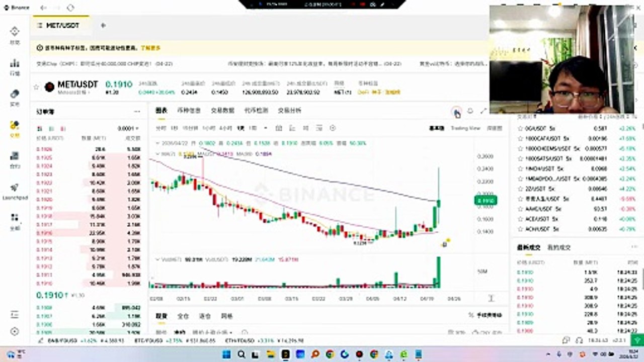The width and height of the screenshot is (644, 362).
Task: Select the 15-minute chart interval
Action: (190, 128)
